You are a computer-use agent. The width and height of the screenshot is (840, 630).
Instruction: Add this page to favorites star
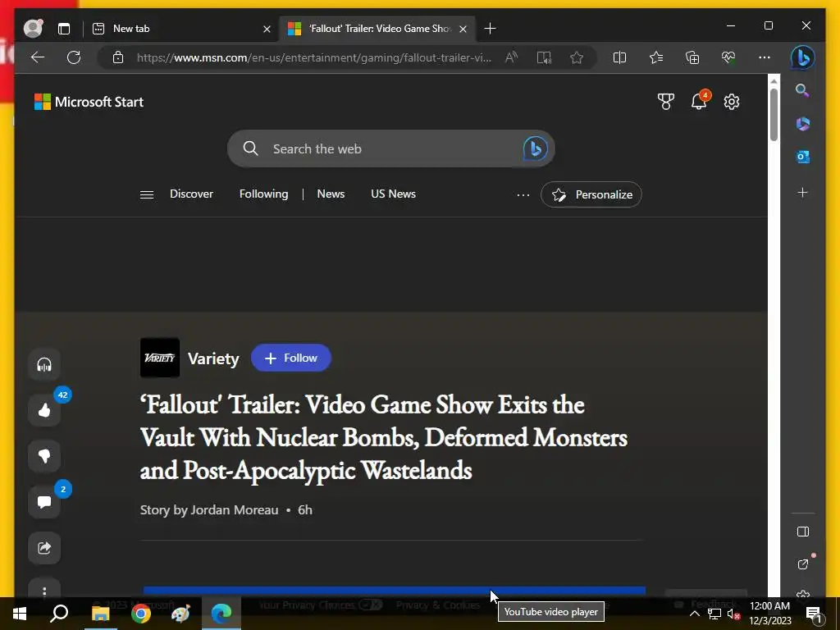577,57
